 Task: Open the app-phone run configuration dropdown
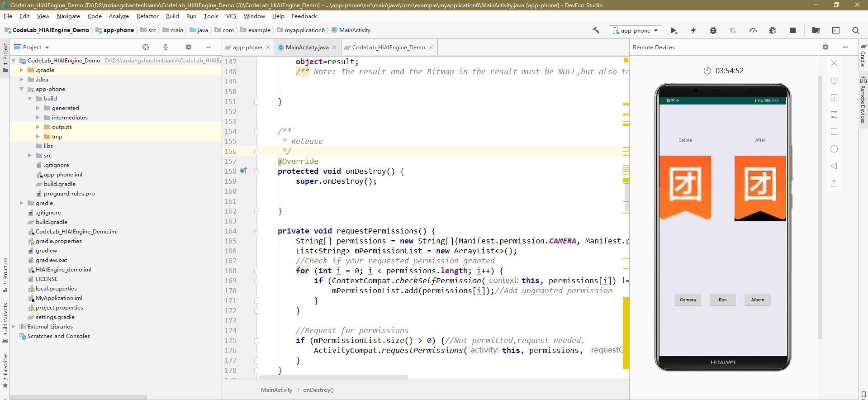(636, 30)
